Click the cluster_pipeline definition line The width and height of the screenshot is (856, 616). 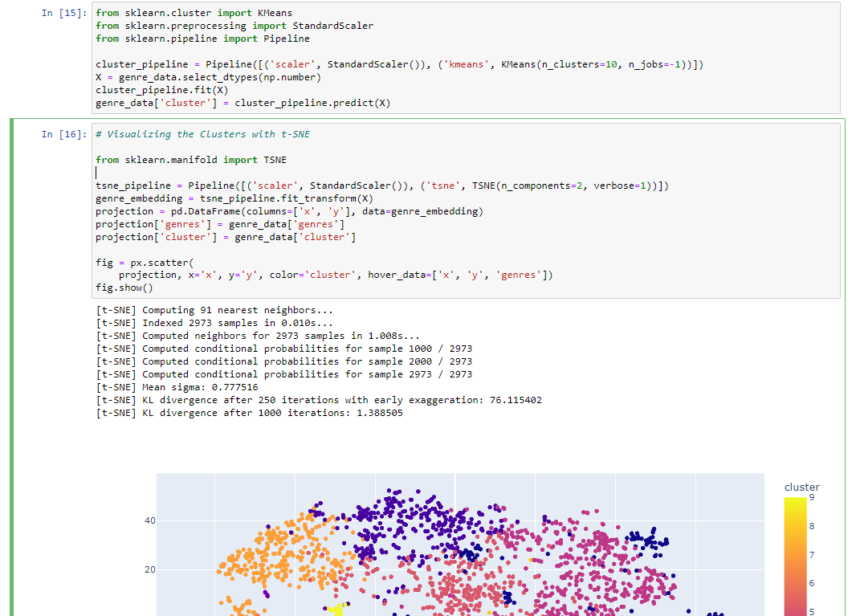click(x=400, y=64)
